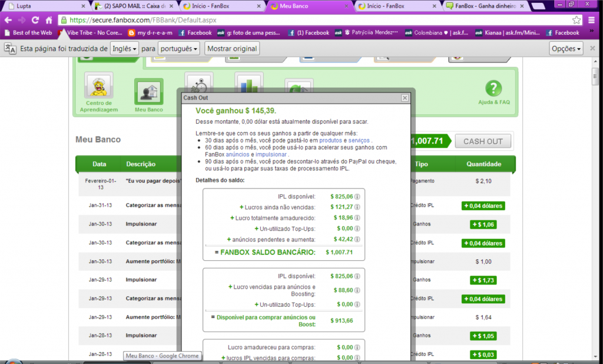Click the browser back arrow

[8, 20]
